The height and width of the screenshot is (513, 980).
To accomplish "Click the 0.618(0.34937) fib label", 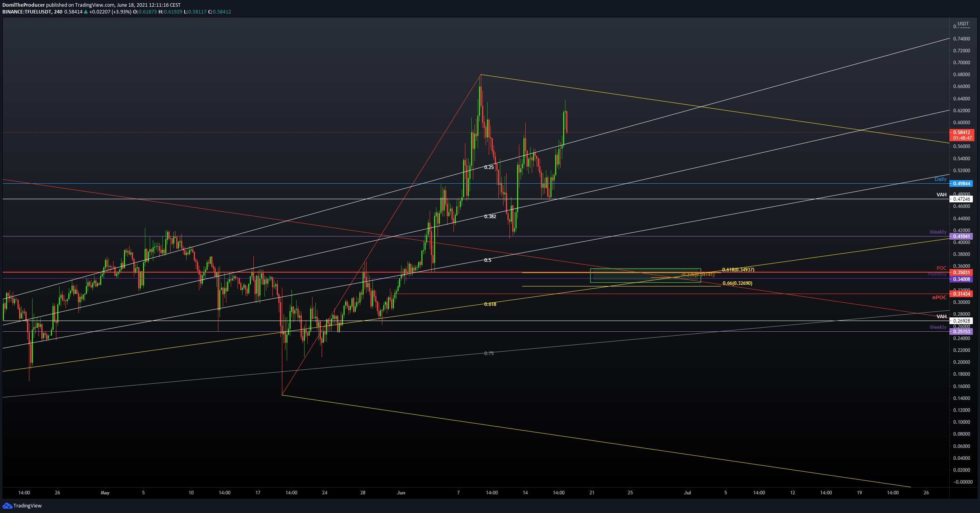I will (x=738, y=270).
